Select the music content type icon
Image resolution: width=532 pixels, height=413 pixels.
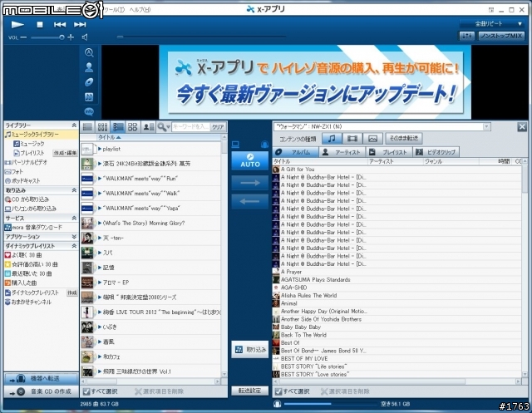332,138
